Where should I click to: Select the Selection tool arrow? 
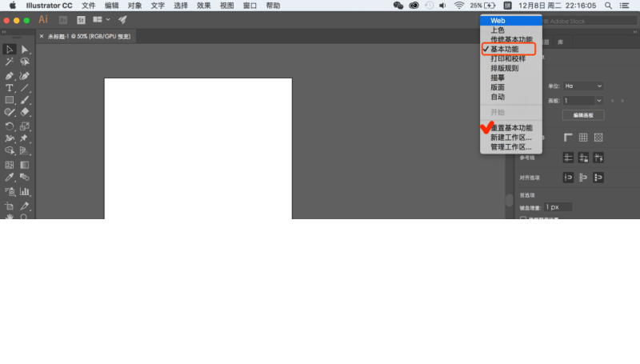point(10,50)
